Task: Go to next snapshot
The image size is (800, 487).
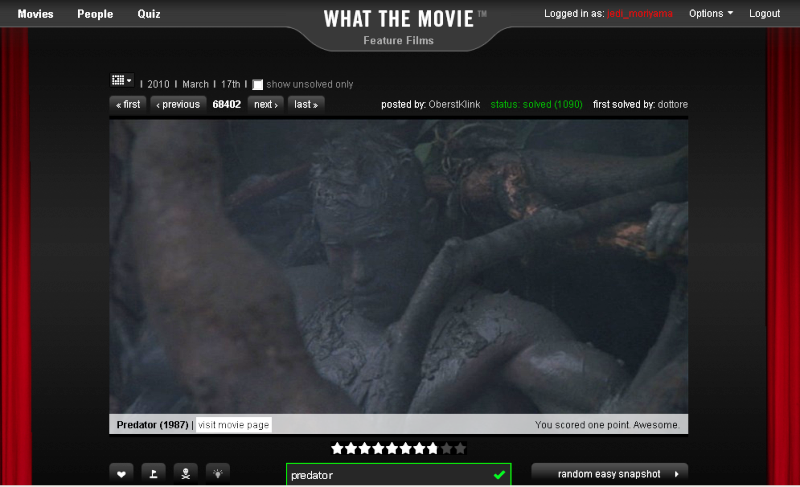Action: coord(265,105)
